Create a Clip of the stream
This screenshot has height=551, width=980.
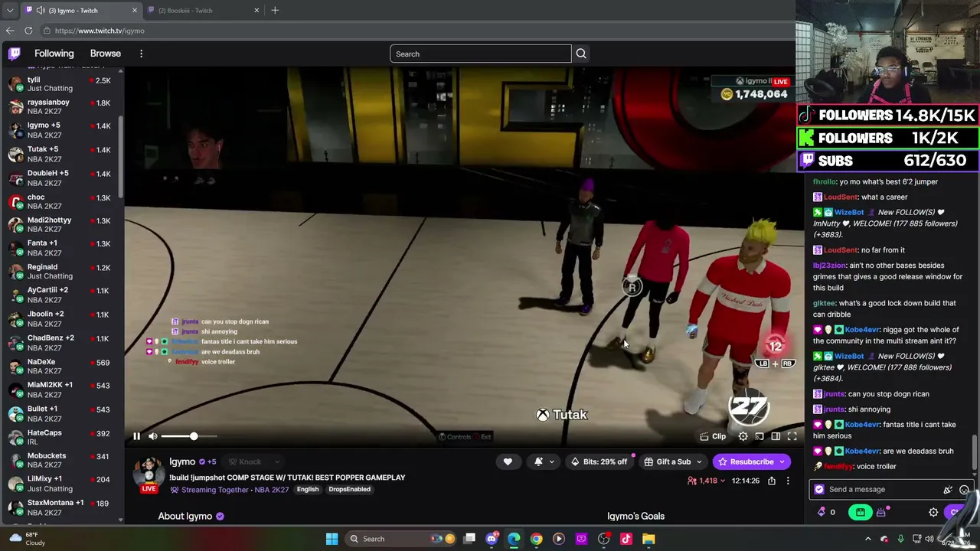(x=712, y=436)
